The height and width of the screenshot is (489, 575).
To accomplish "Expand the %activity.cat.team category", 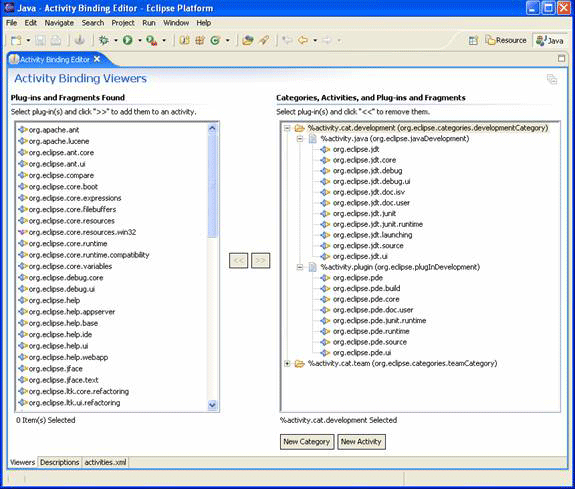I will 287,364.
